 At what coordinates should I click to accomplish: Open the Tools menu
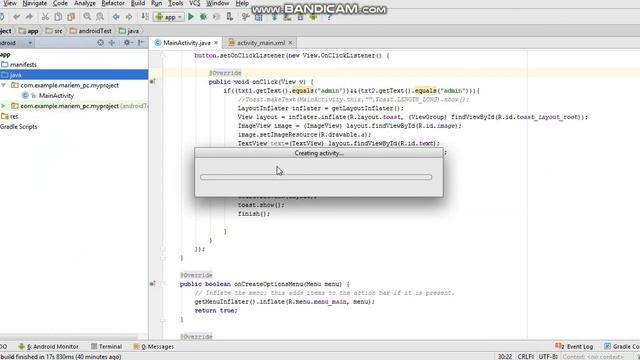176,3
